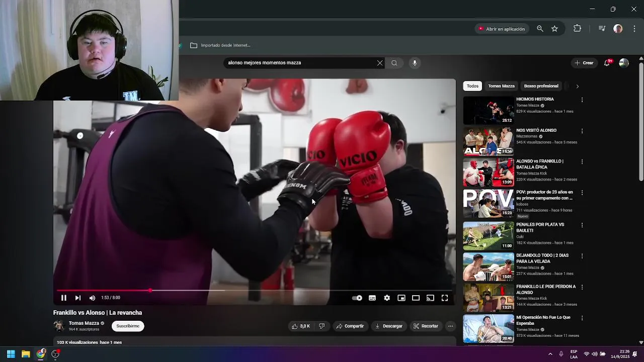Image resolution: width=644 pixels, height=362 pixels.
Task: Open Chrome three-dot menu
Action: 634,29
